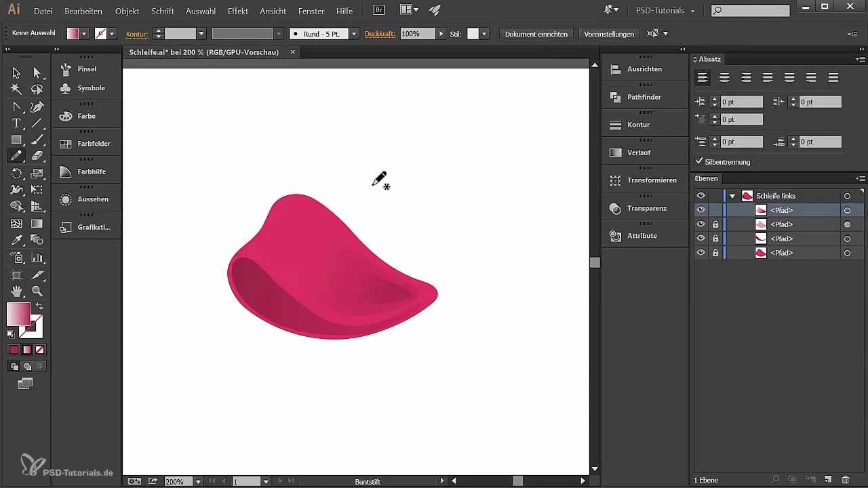Delete selection with Ebenen trash icon
The image size is (868, 488).
click(x=845, y=480)
